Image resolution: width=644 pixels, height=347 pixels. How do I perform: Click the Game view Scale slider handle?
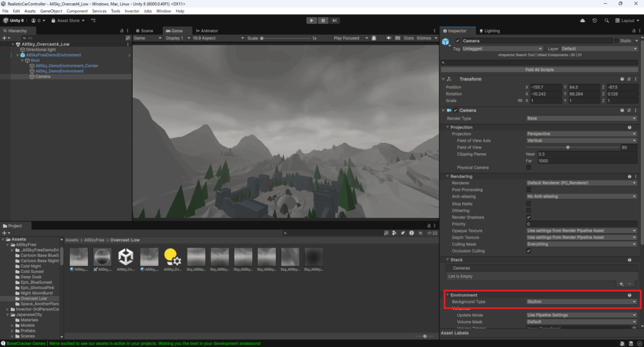(262, 38)
